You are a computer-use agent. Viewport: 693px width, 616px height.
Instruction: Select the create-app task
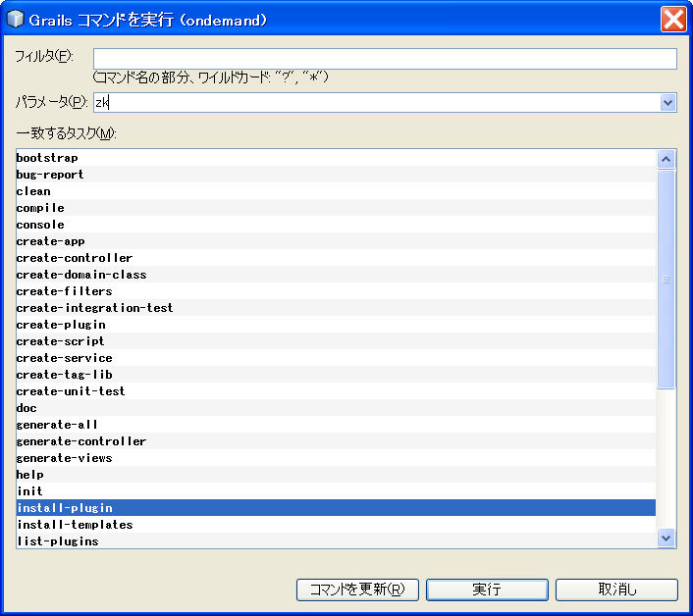(x=336, y=241)
